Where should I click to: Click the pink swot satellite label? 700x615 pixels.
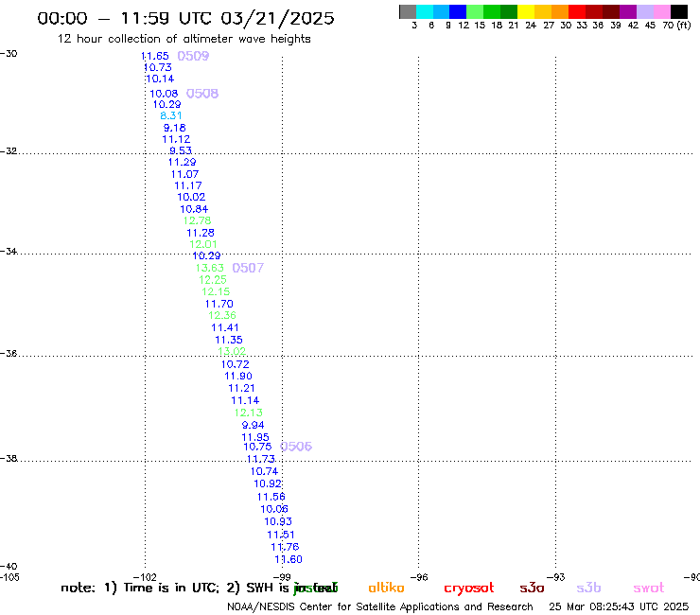[x=649, y=589]
